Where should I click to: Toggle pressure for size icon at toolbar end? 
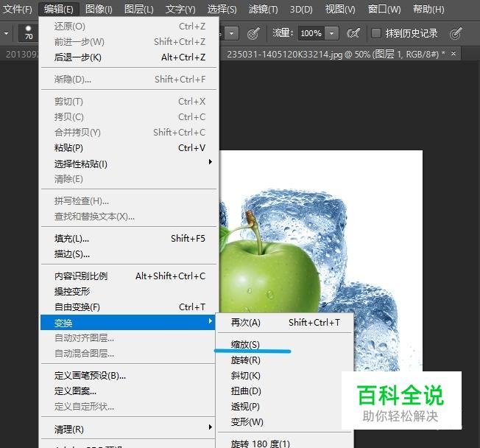(x=456, y=33)
